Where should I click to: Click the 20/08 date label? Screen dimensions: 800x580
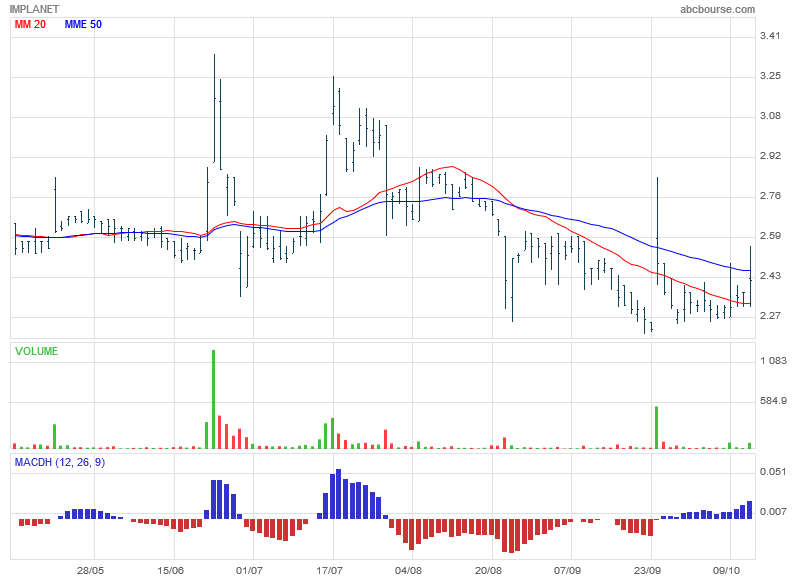tap(488, 570)
